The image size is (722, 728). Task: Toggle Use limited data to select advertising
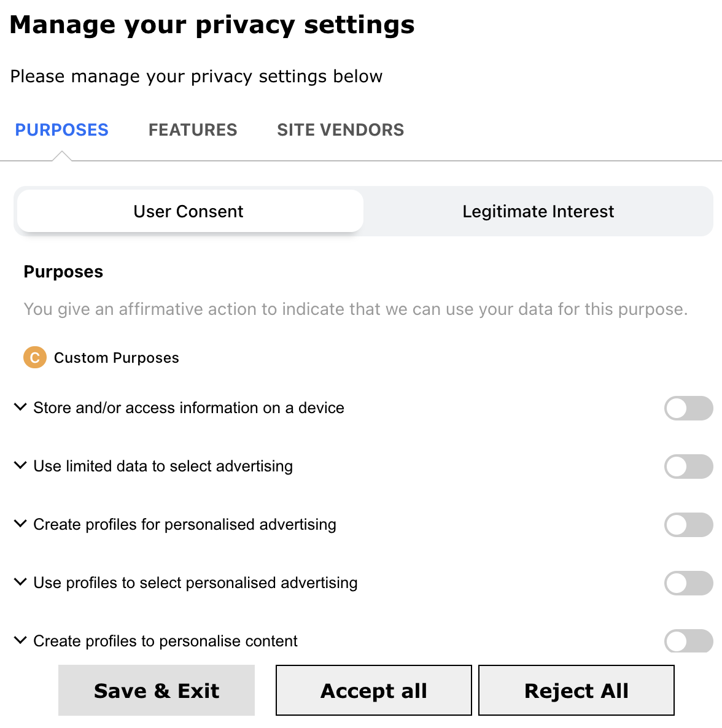click(688, 467)
